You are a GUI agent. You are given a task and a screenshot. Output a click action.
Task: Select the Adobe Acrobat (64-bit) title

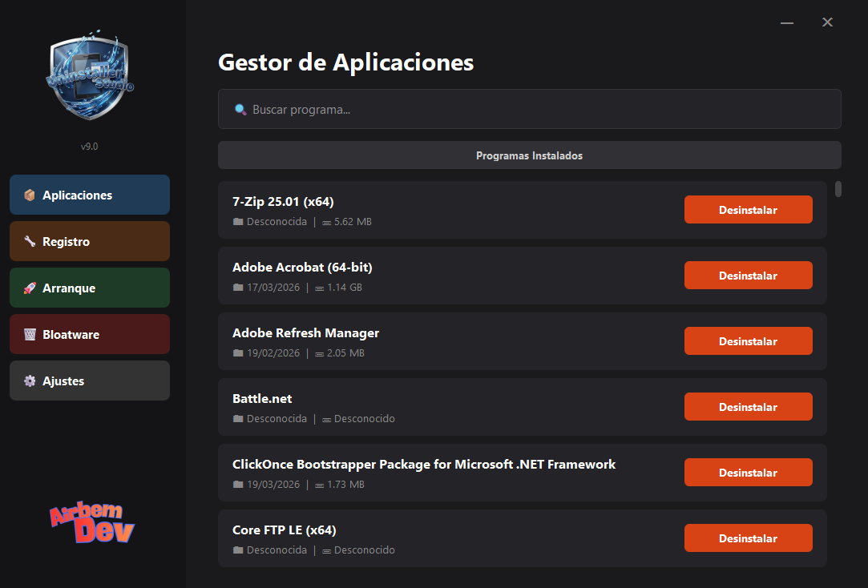click(302, 268)
